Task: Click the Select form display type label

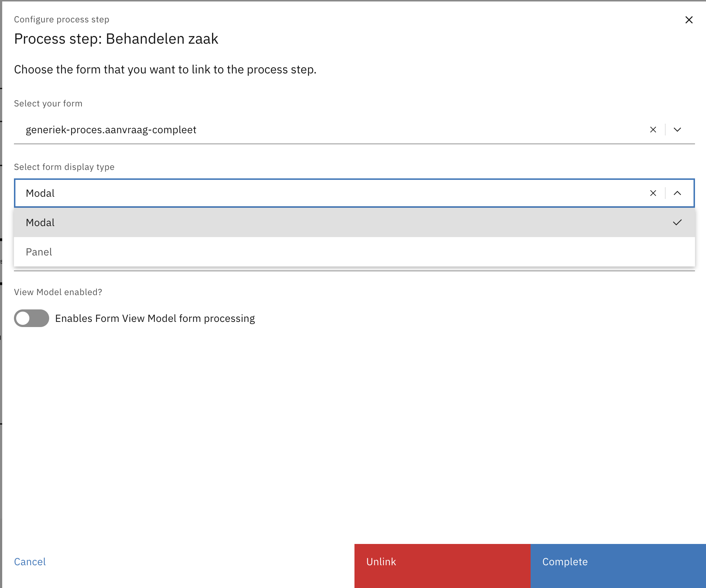Action: tap(64, 167)
